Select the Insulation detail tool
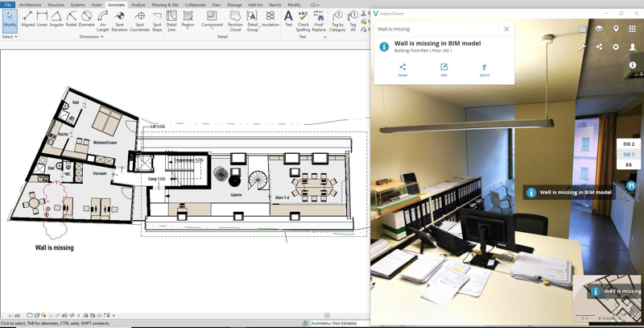The width and height of the screenshot is (644, 328). pos(270,19)
